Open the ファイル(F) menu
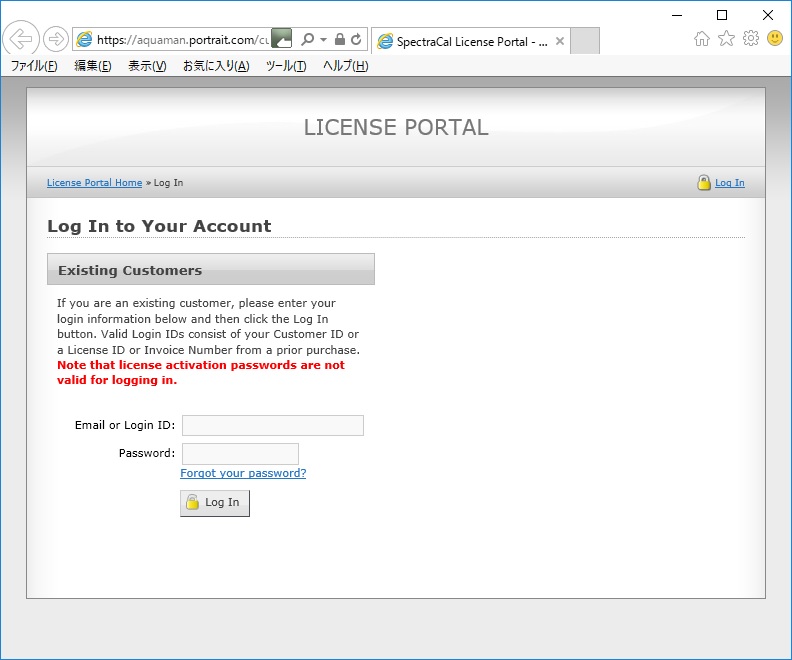Screen dimensions: 792x660 pyautogui.click(x=34, y=66)
